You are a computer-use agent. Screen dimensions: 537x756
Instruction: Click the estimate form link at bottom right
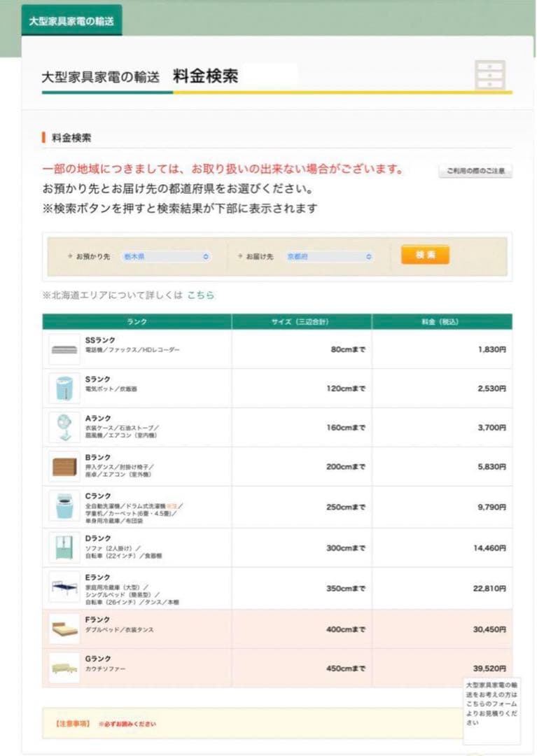[492, 707]
